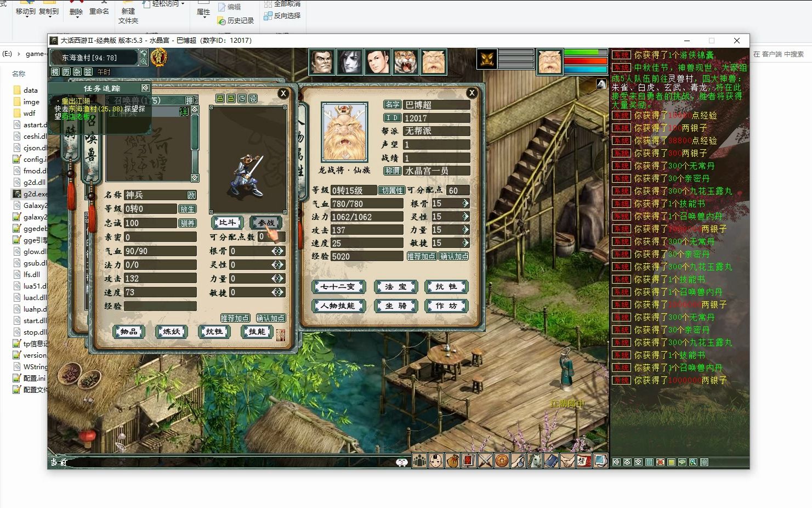This screenshot has height=508, width=812.
Task: Open the 榜 ranking icon under location box
Action: (x=55, y=72)
